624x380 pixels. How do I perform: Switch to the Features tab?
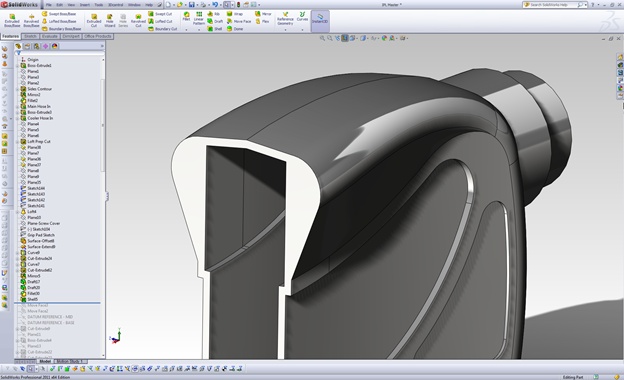(10, 36)
